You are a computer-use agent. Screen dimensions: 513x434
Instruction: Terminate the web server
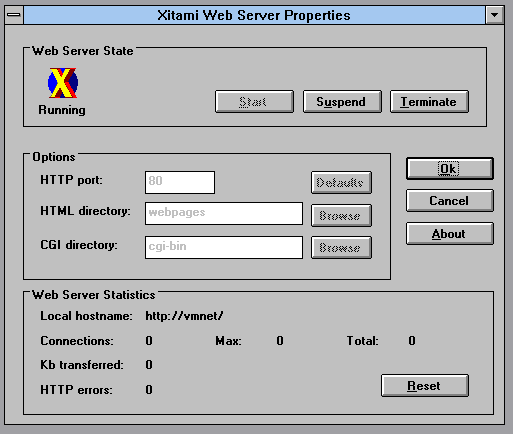point(429,101)
